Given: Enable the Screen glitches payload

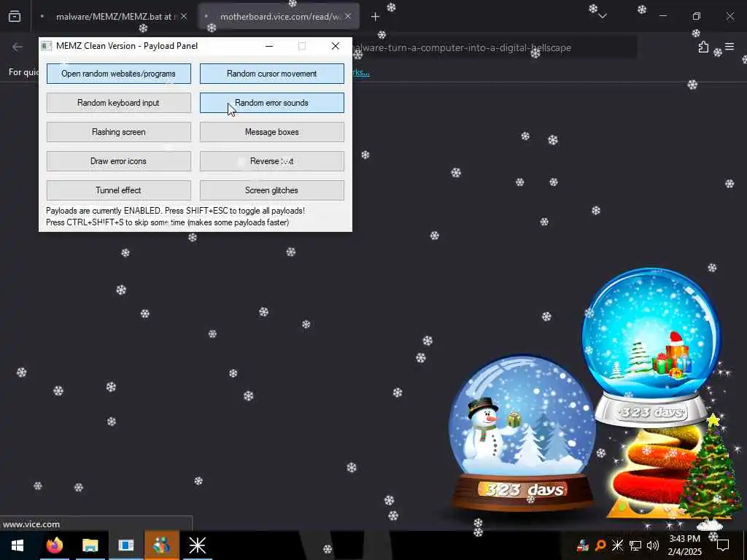Looking at the screenshot, I should point(271,190).
